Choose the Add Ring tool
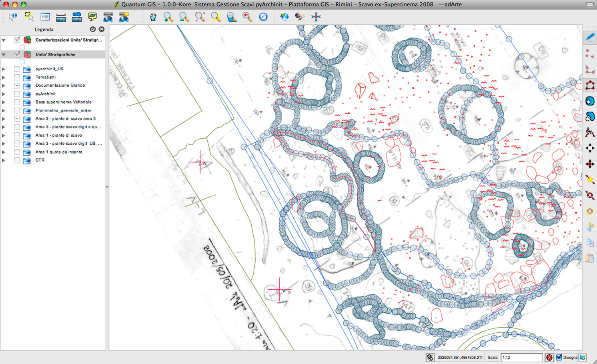Screen dimensions: 597x364 point(590,101)
